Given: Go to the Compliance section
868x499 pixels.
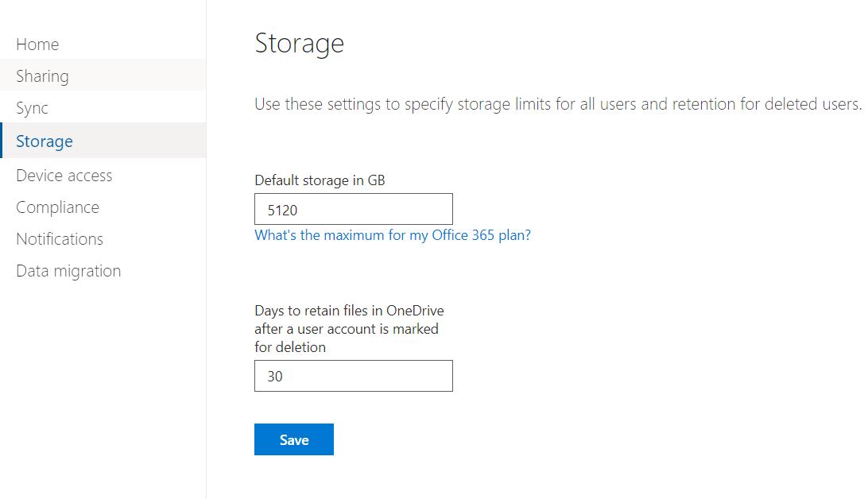Looking at the screenshot, I should coord(56,207).
